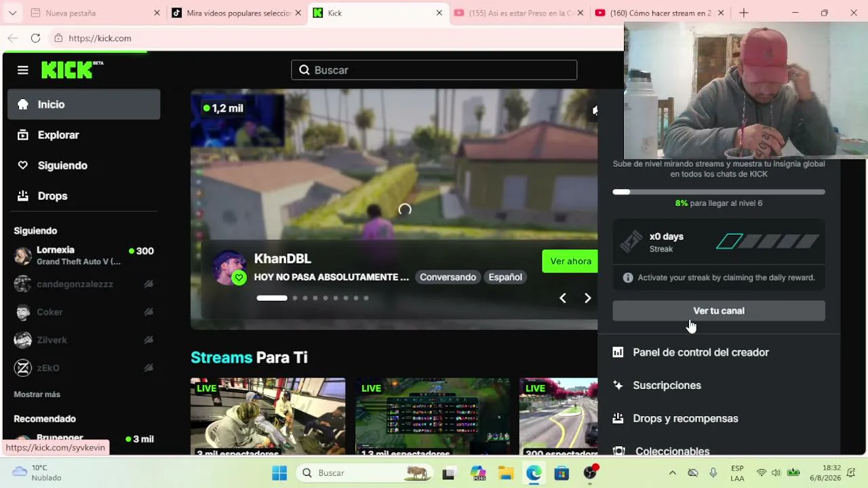This screenshot has width=868, height=488.
Task: Expand following list with Mostrar más
Action: tap(37, 394)
